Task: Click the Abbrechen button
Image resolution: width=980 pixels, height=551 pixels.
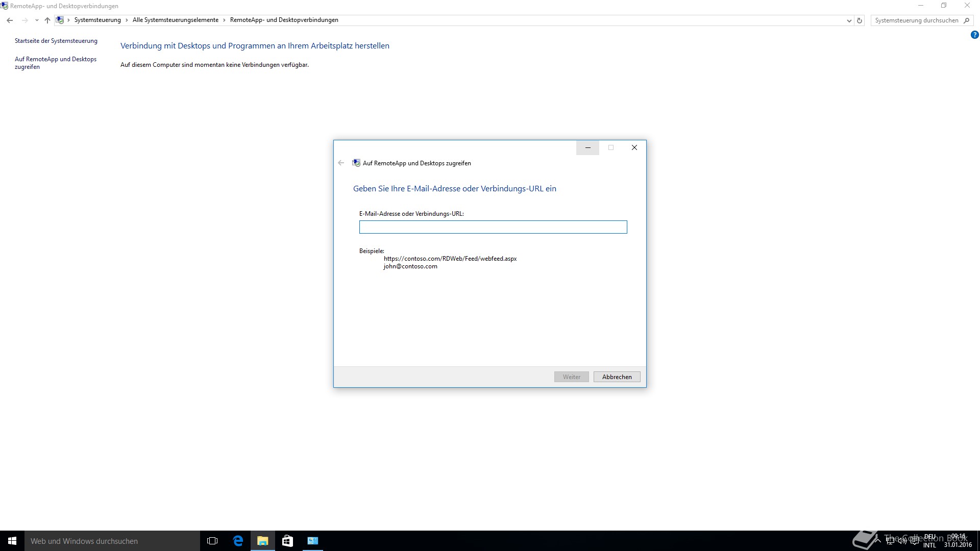Action: pos(617,377)
